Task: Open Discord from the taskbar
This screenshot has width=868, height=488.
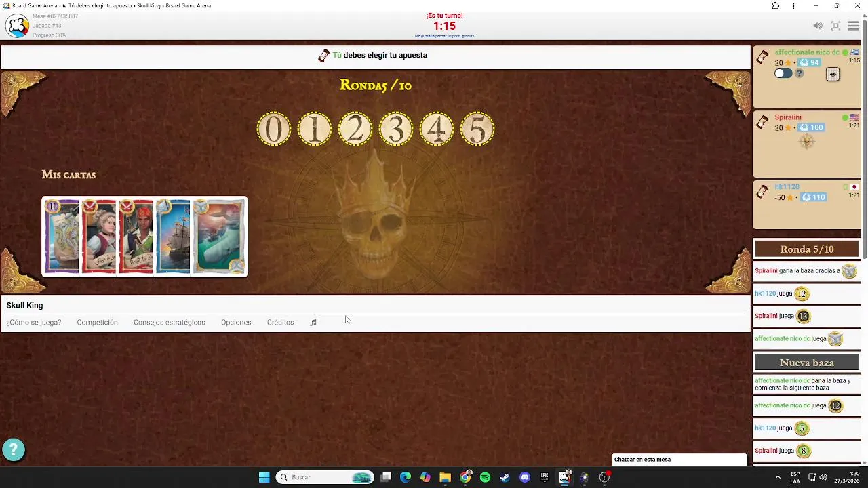Action: 524,477
